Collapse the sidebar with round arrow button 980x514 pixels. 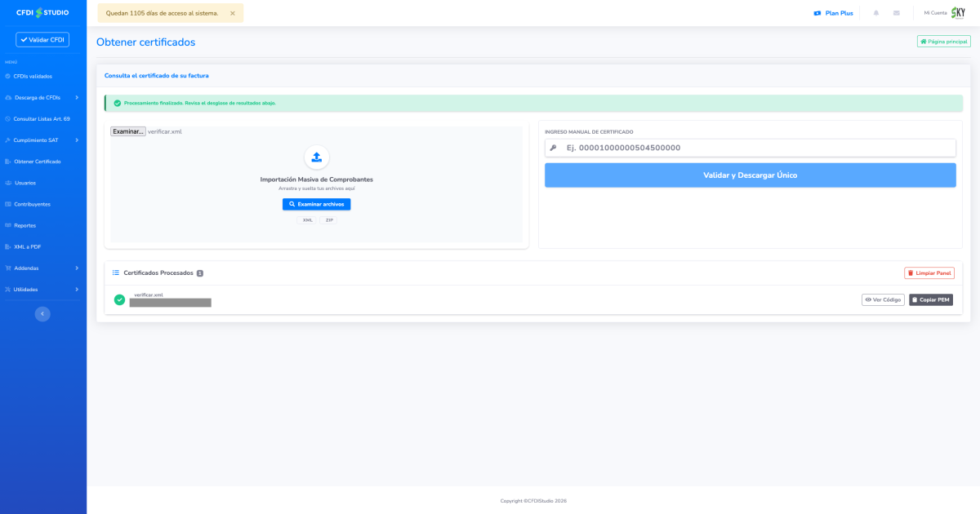tap(42, 313)
